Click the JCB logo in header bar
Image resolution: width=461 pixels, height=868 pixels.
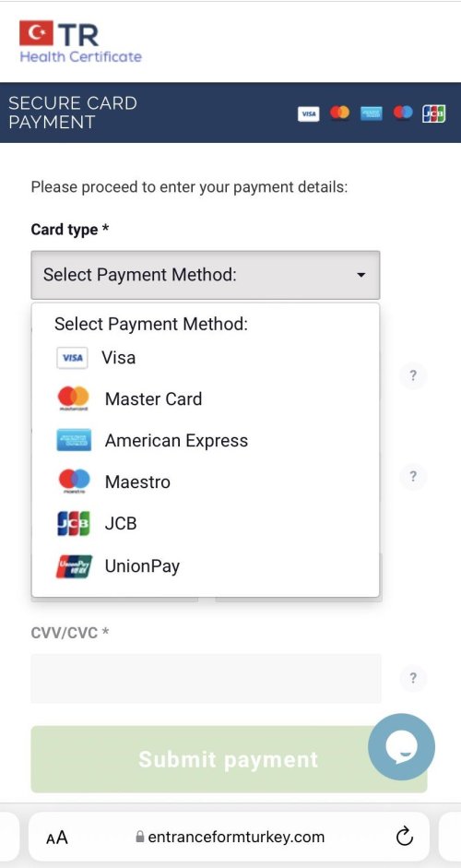click(434, 113)
